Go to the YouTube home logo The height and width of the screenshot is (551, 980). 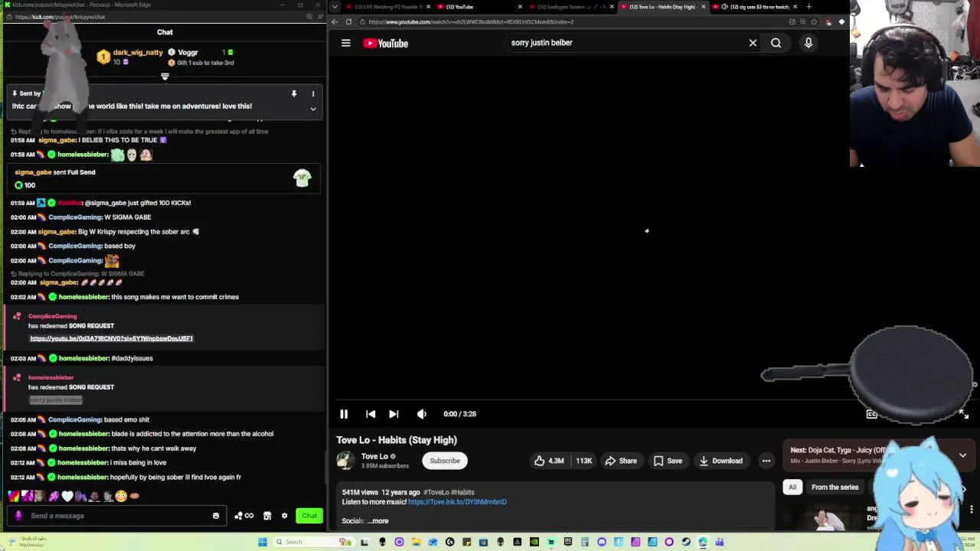[385, 44]
